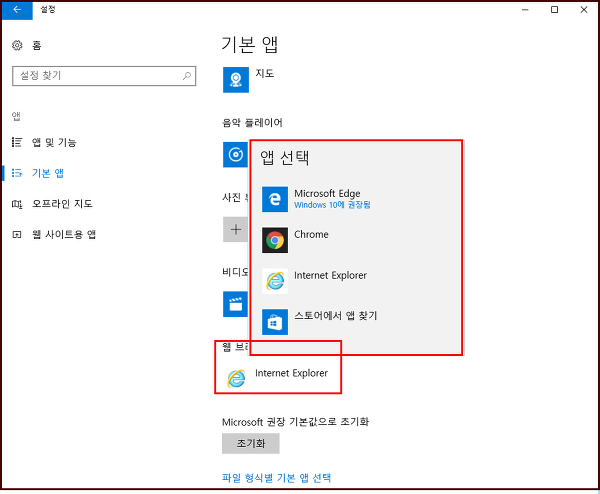Select Microsoft Edge in app chooser
This screenshot has height=494, width=600.
(x=356, y=199)
